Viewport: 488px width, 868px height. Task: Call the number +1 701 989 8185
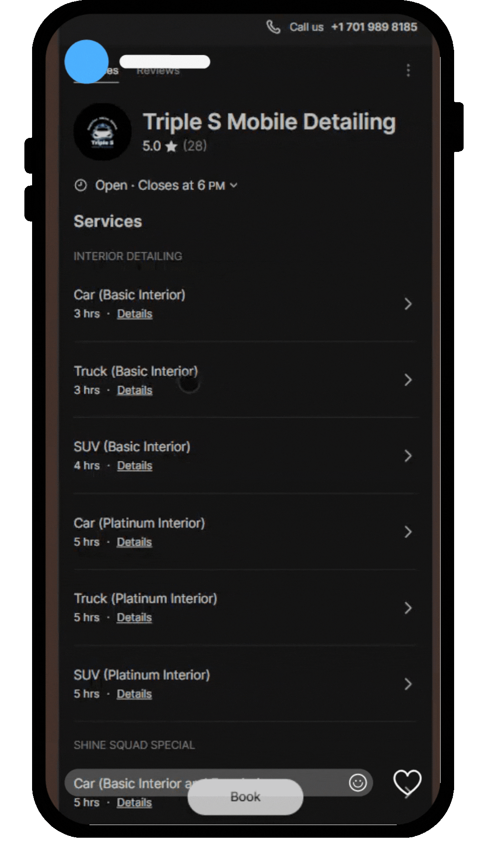(374, 27)
